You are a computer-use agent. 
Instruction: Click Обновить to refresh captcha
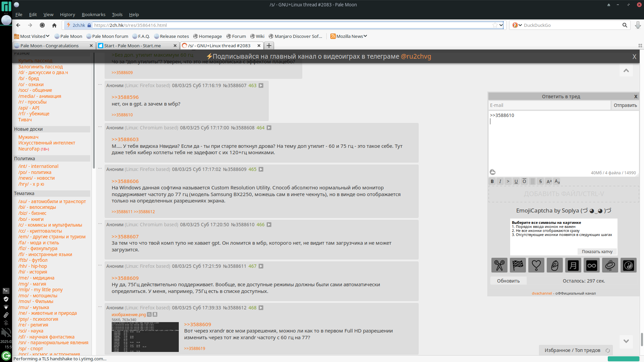tap(508, 281)
